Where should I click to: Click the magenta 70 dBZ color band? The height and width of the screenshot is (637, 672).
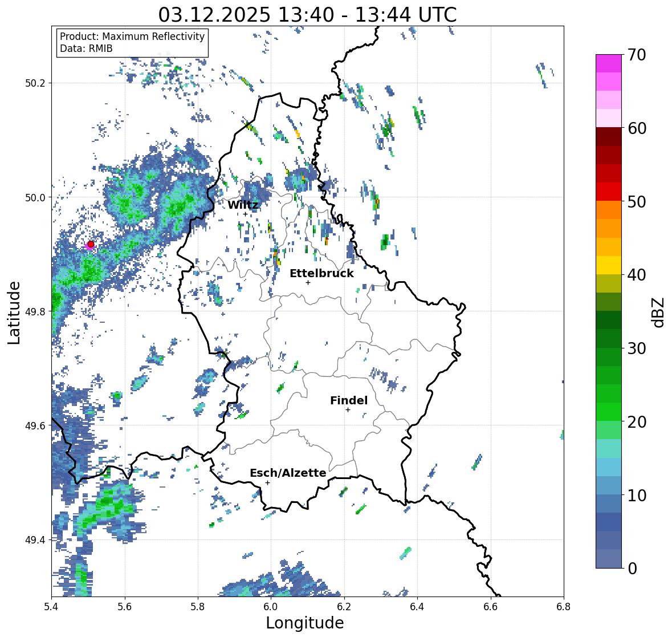(x=609, y=63)
